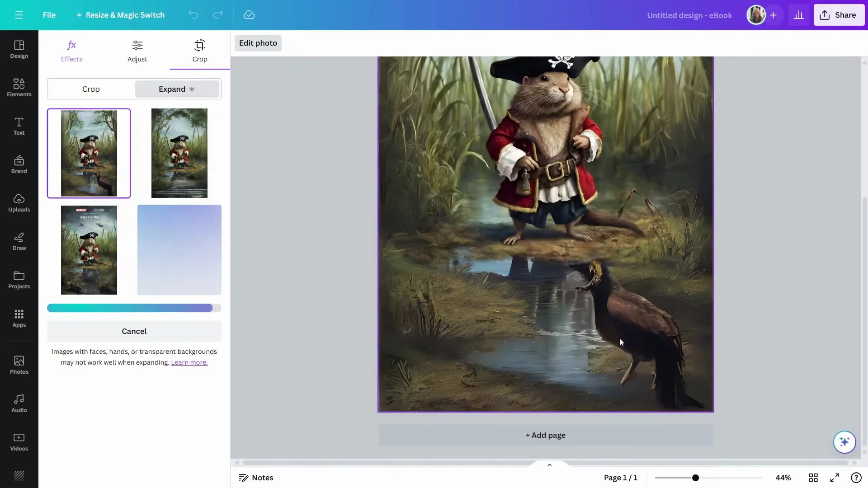Viewport: 868px width, 488px height.
Task: Open the Learn more link
Action: pyautogui.click(x=189, y=362)
